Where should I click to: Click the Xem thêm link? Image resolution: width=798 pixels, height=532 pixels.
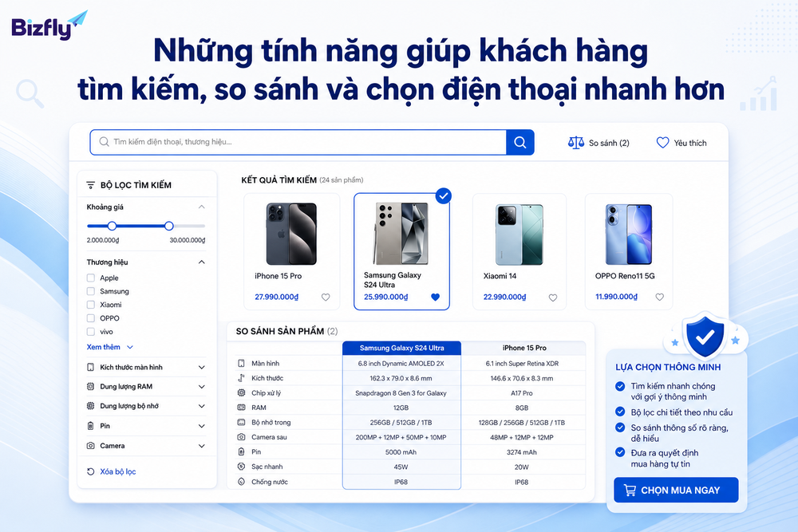[x=103, y=347]
